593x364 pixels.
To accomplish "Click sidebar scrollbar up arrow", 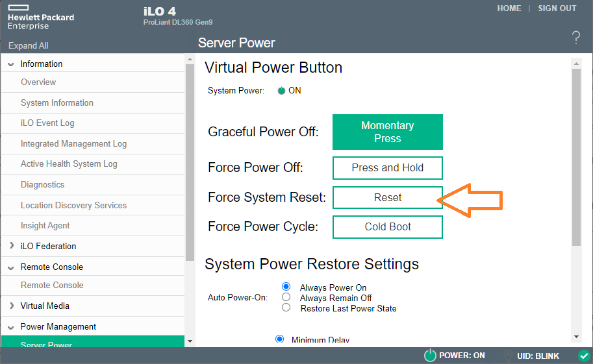I will [190, 59].
